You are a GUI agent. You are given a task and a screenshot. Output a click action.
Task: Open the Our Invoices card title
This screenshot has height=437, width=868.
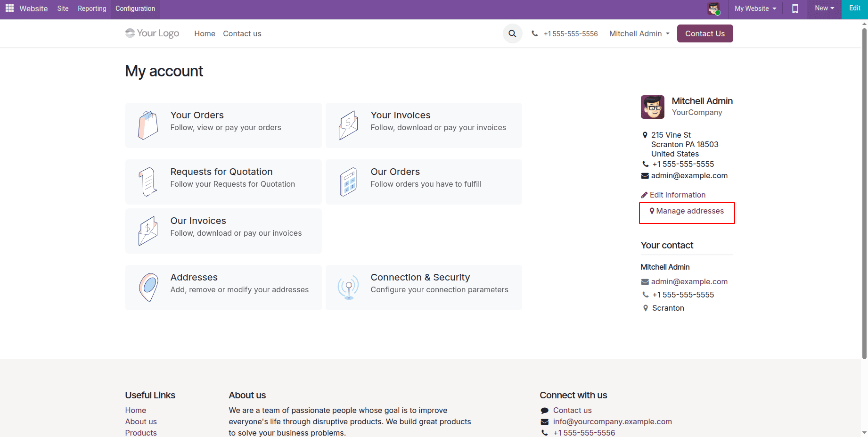pyautogui.click(x=198, y=221)
